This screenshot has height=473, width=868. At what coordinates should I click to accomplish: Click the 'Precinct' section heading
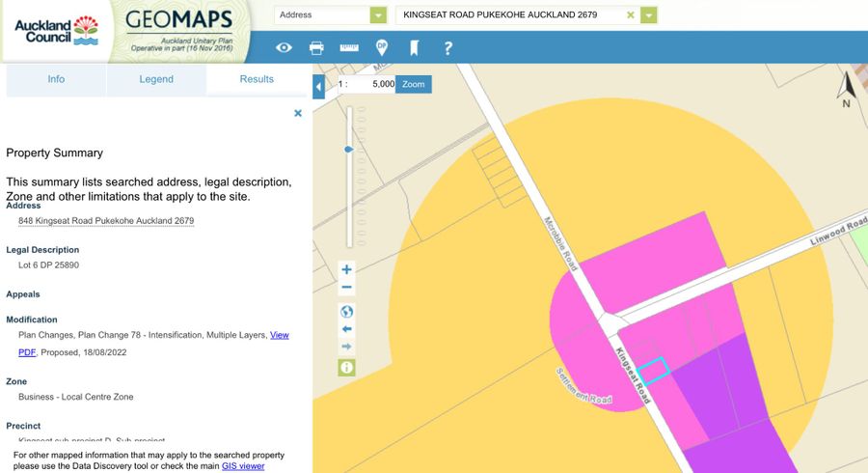(x=23, y=426)
